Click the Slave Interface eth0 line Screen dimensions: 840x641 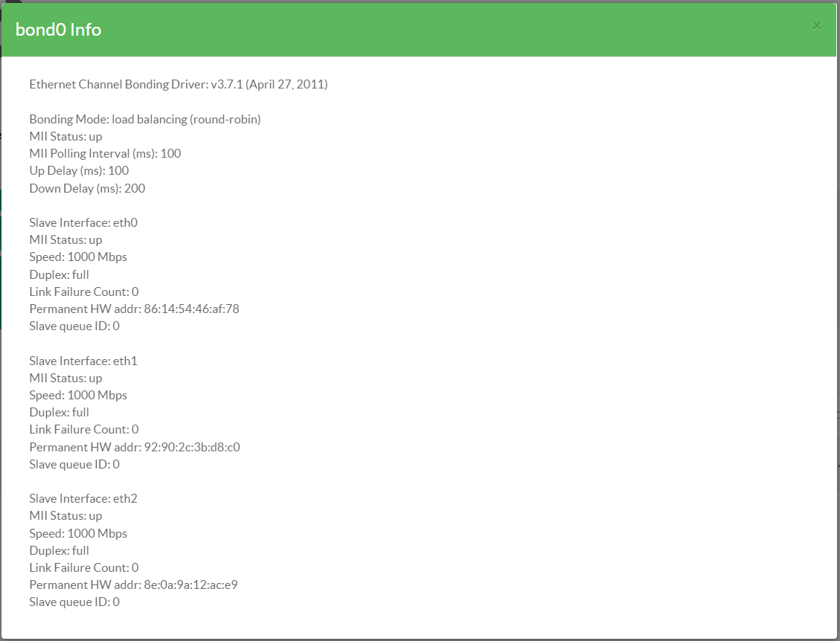click(x=83, y=222)
